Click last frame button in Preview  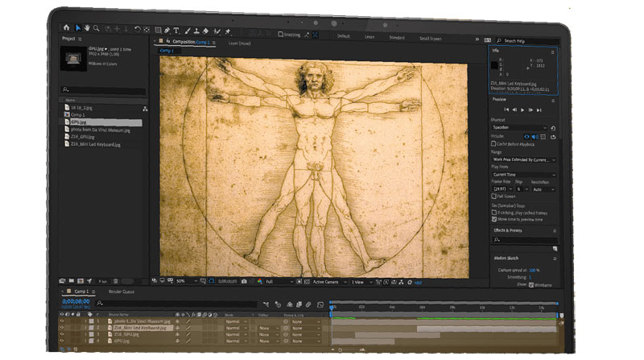pos(539,110)
